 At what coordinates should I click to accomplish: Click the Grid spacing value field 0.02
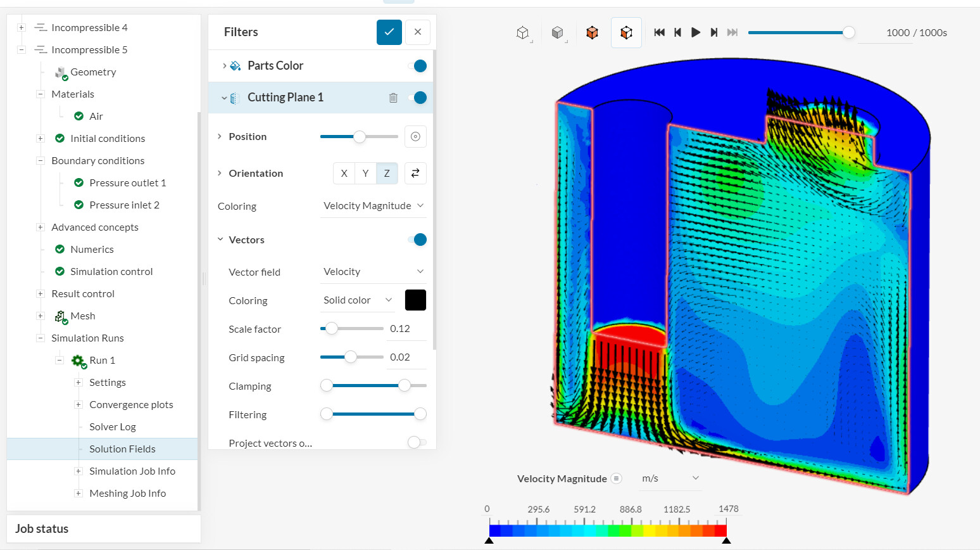click(x=406, y=357)
